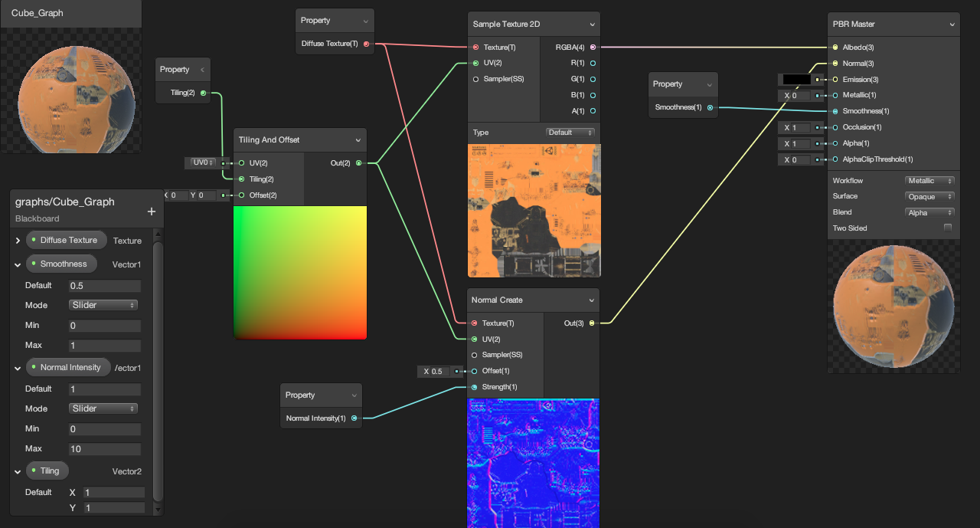Enable the Two Sided checkbox

pos(948,228)
